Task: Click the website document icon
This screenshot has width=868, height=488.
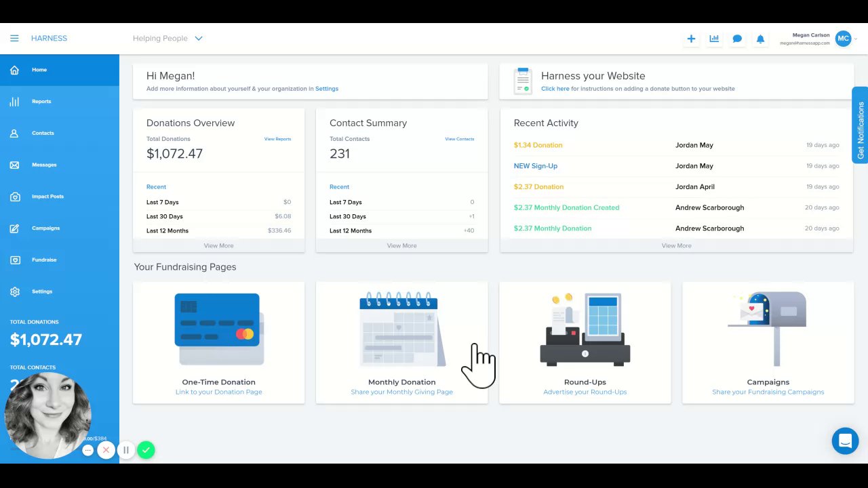Action: pyautogui.click(x=523, y=81)
